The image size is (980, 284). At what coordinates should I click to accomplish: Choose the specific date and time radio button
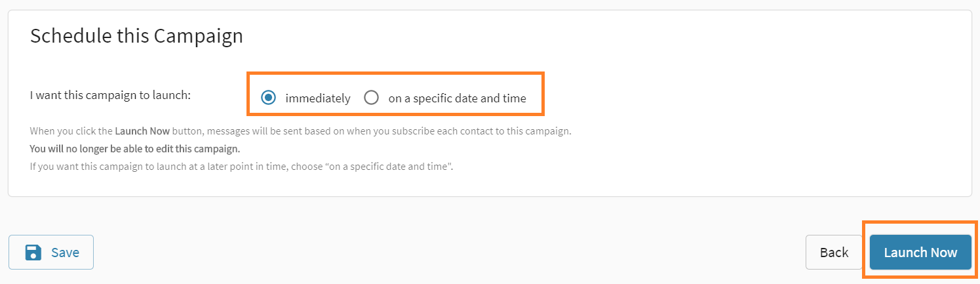pos(372,98)
